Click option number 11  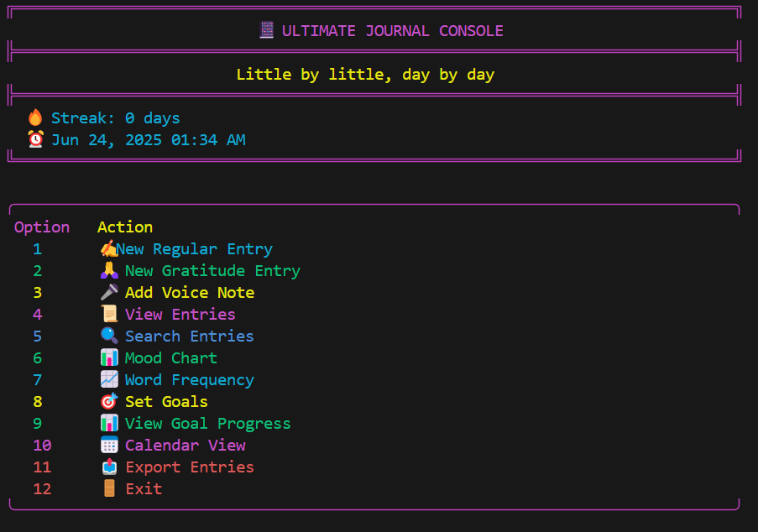[42, 467]
